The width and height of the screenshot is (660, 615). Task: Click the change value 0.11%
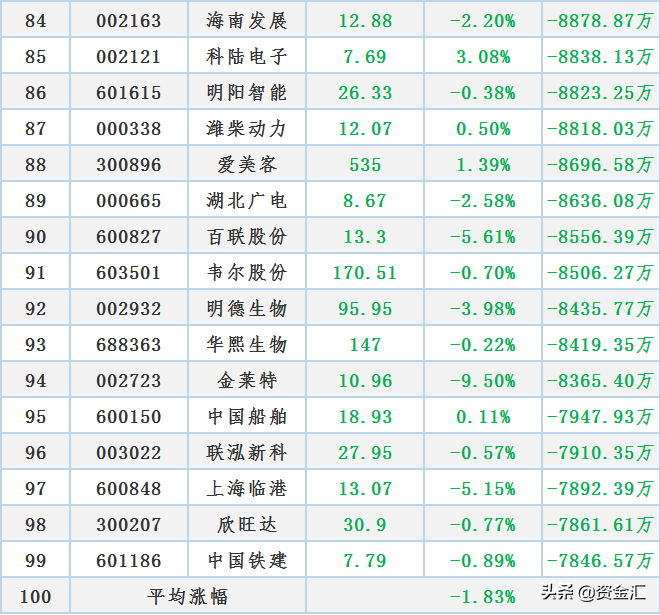coord(483,417)
